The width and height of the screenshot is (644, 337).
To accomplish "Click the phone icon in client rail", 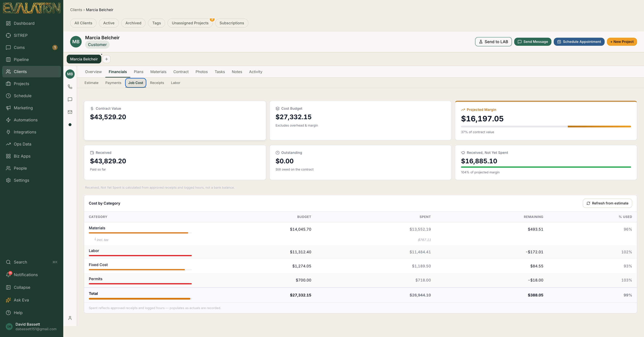I will coord(70,87).
